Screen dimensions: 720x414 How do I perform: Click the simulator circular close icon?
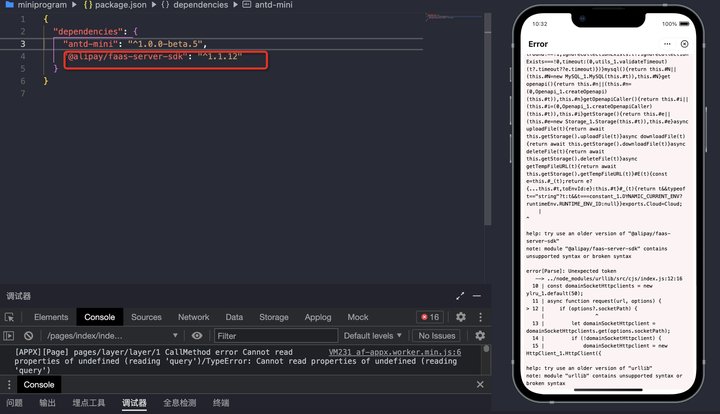click(684, 44)
